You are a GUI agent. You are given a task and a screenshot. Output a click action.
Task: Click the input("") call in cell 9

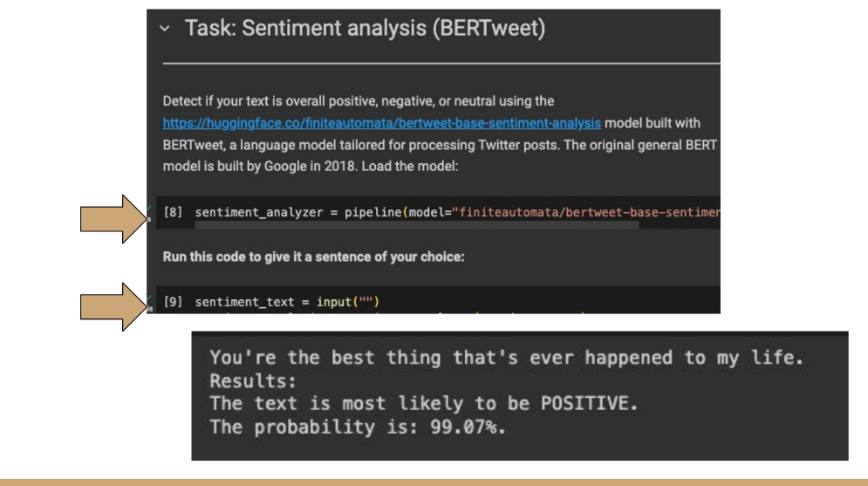348,302
